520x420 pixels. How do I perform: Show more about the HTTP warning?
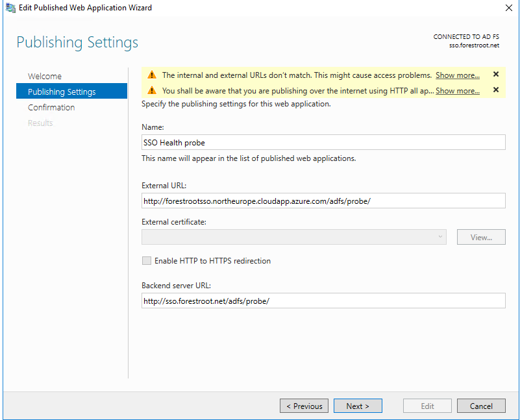457,91
